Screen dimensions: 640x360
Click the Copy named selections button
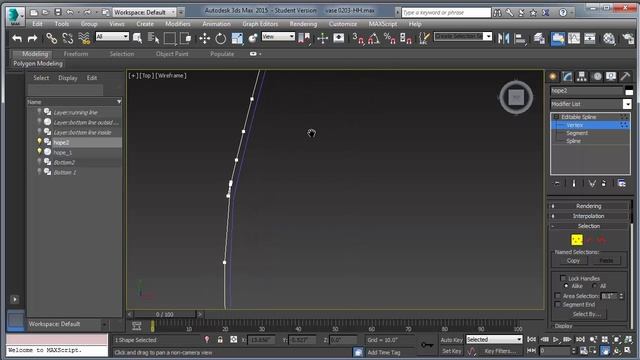[573, 260]
